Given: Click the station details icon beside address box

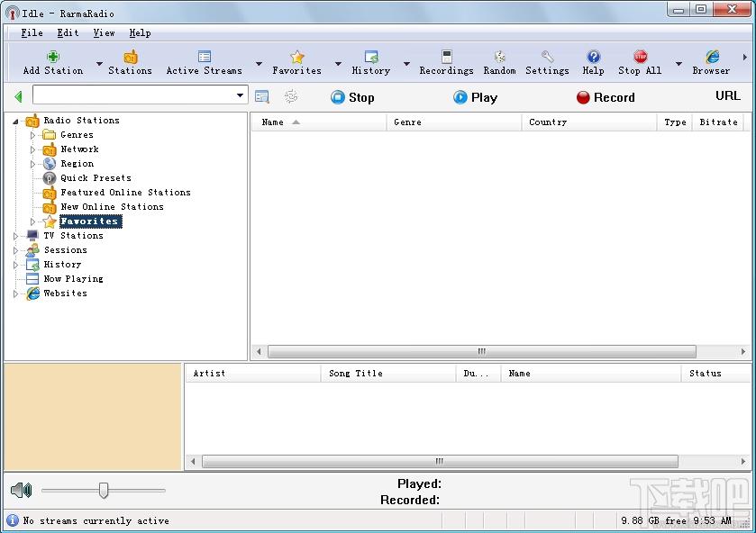Looking at the screenshot, I should [x=262, y=97].
